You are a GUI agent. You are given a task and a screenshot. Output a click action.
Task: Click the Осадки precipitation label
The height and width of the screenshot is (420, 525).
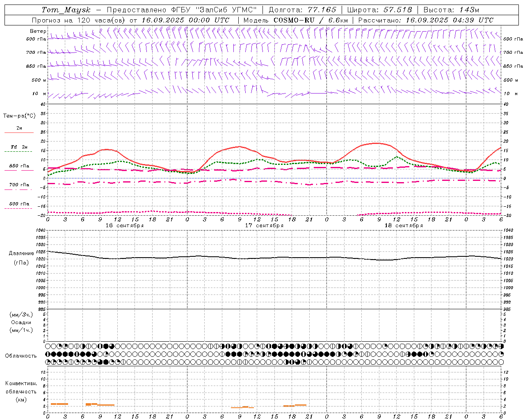point(21,322)
